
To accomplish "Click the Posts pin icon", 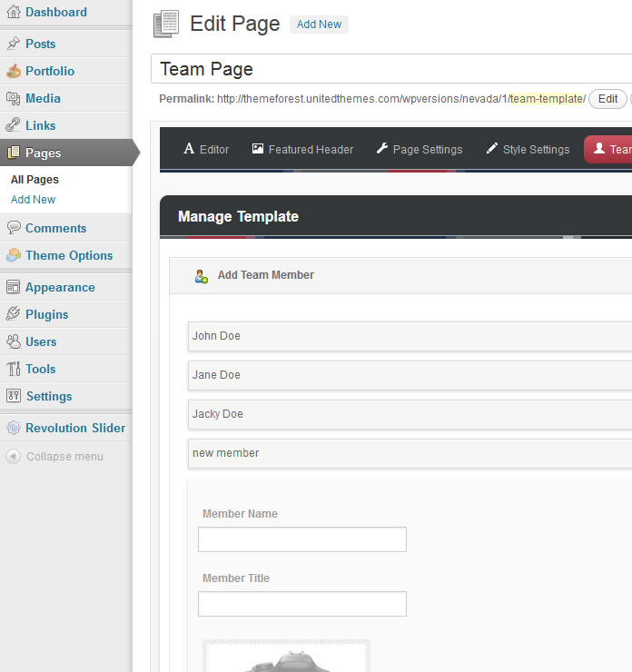I will click(x=13, y=44).
